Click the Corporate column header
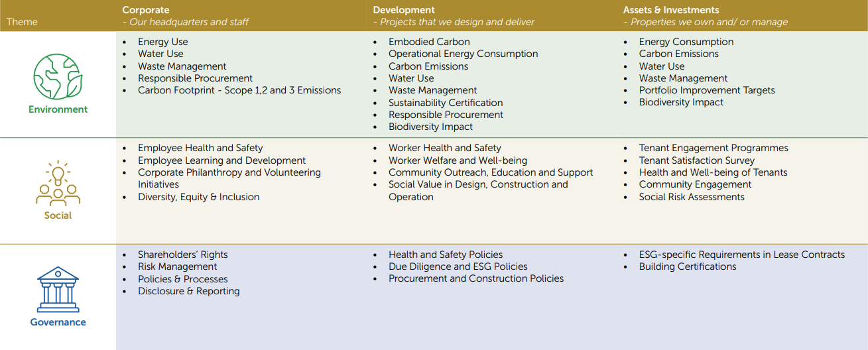Screen dimensions: 868x350 click(x=146, y=10)
